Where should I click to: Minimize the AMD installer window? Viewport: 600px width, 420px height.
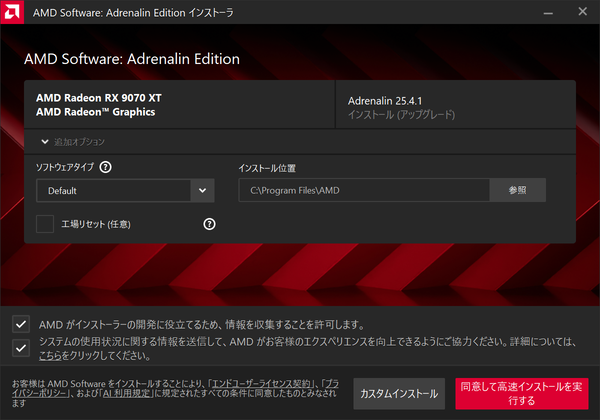click(548, 12)
